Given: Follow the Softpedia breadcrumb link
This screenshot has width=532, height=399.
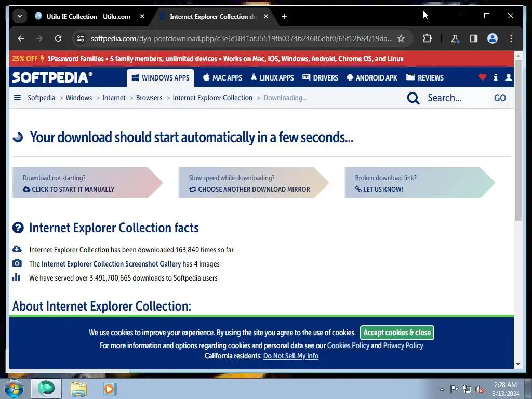Looking at the screenshot, I should click(x=42, y=98).
